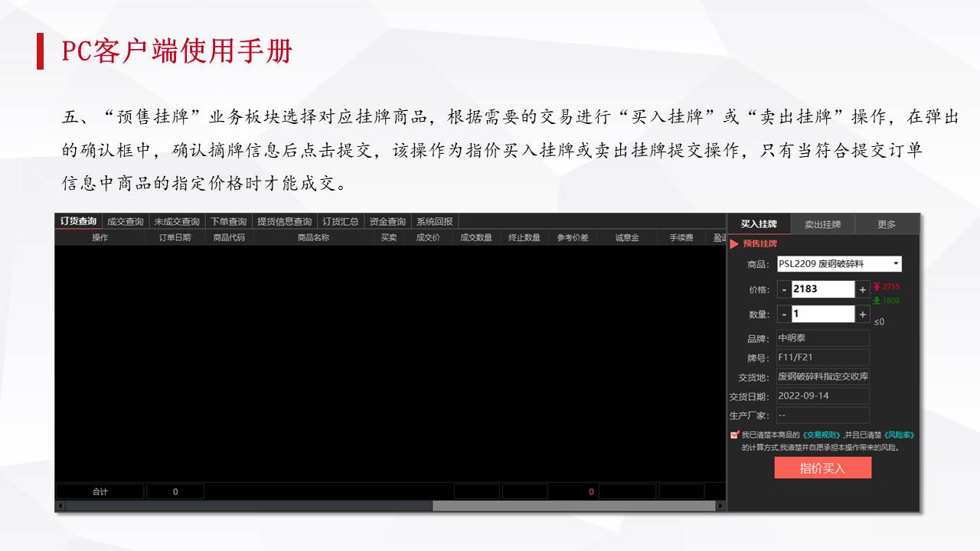The width and height of the screenshot is (980, 551).
Task: Open the 更多 tab
Action: tap(887, 224)
